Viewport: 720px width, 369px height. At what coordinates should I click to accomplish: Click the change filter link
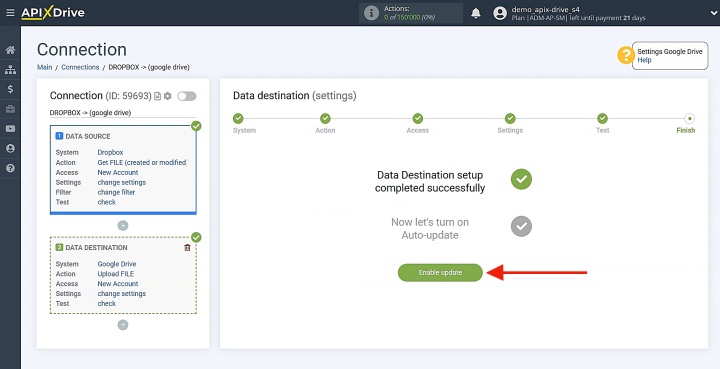[116, 192]
